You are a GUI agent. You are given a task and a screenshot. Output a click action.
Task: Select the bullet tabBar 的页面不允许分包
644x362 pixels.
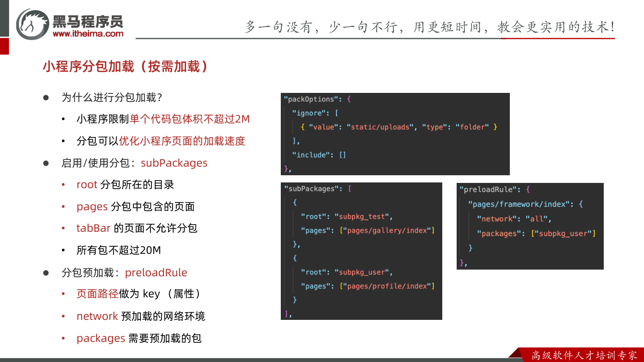click(x=137, y=228)
